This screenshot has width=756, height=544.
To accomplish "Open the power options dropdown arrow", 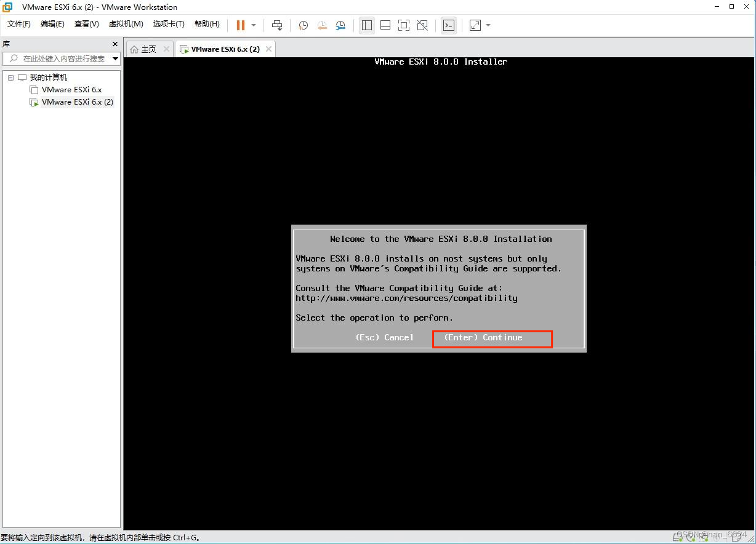I will [x=254, y=25].
